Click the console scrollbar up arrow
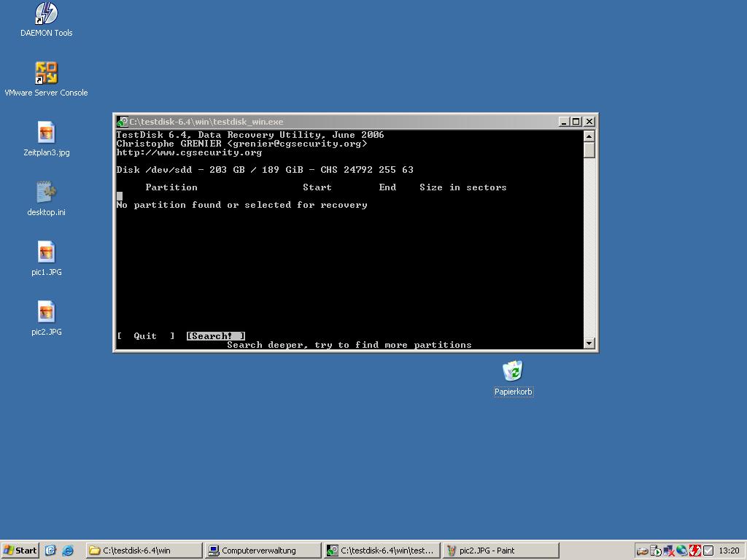 tap(589, 136)
